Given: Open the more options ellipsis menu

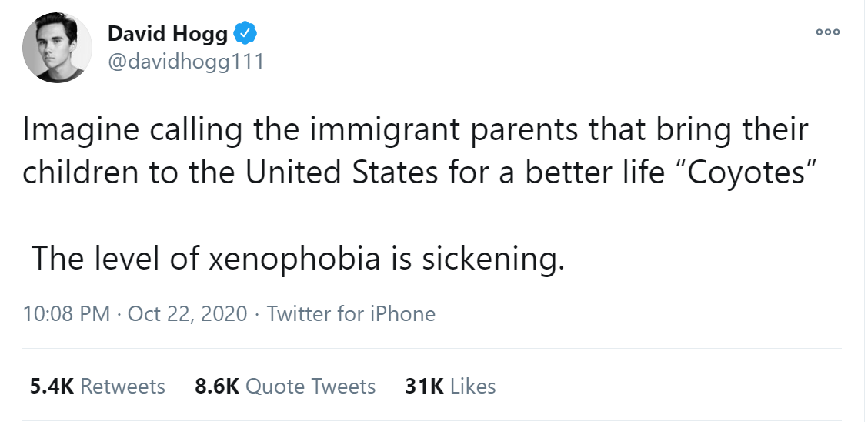Looking at the screenshot, I should click(x=828, y=32).
